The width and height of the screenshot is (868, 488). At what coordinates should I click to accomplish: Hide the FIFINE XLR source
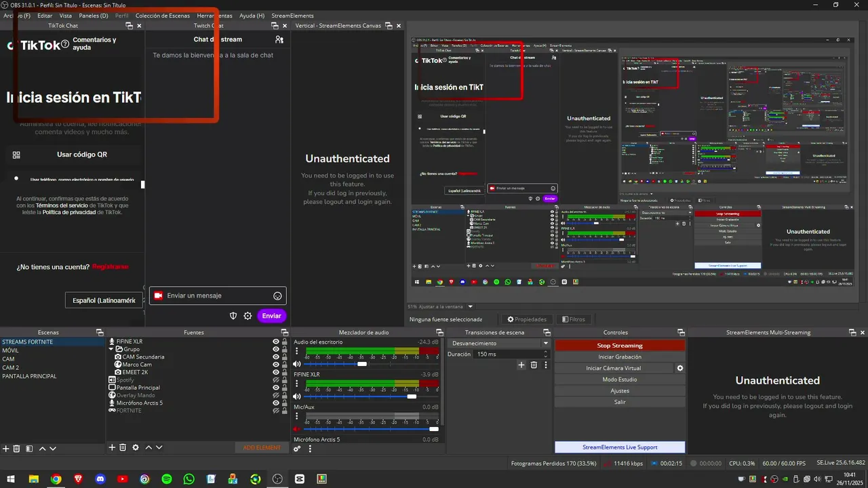[276, 342]
